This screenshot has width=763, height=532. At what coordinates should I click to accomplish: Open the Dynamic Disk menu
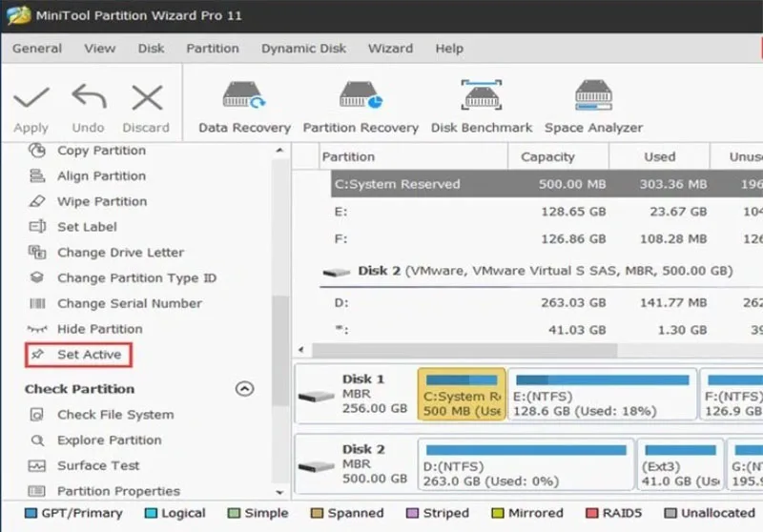pos(303,49)
